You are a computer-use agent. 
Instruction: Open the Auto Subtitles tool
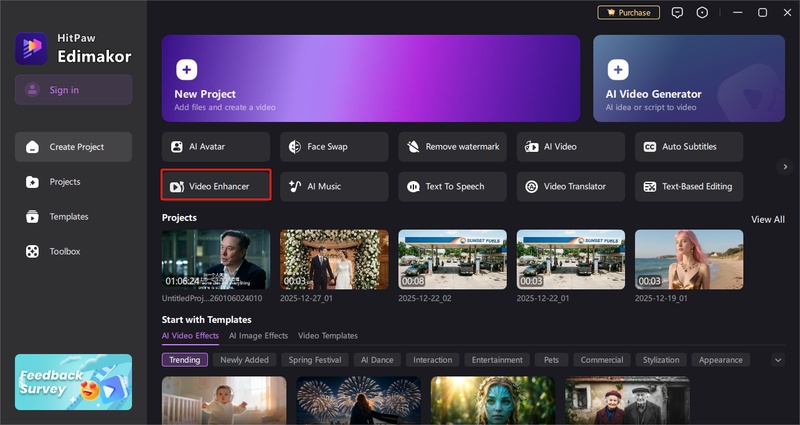(689, 147)
